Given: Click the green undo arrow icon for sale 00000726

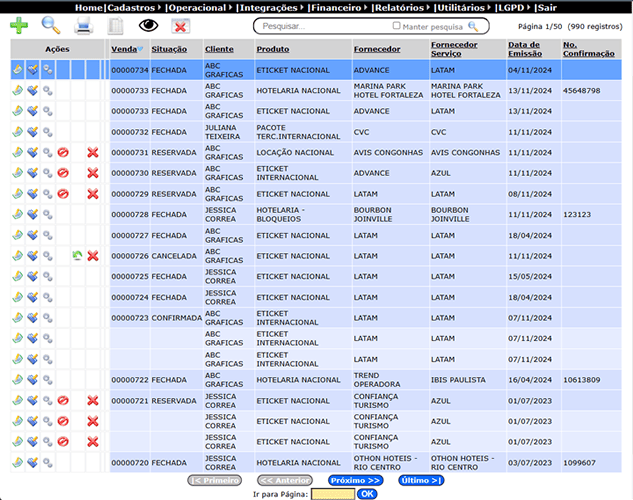Looking at the screenshot, I should pos(78,255).
